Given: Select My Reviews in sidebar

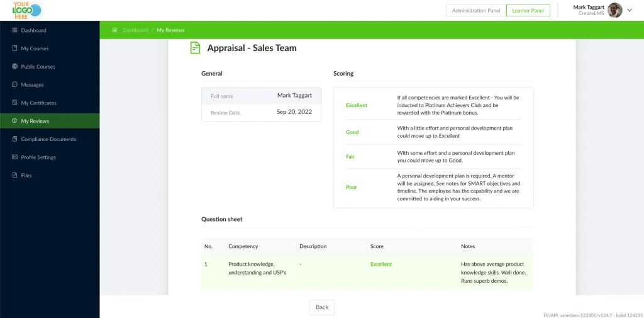Looking at the screenshot, I should tap(50, 120).
